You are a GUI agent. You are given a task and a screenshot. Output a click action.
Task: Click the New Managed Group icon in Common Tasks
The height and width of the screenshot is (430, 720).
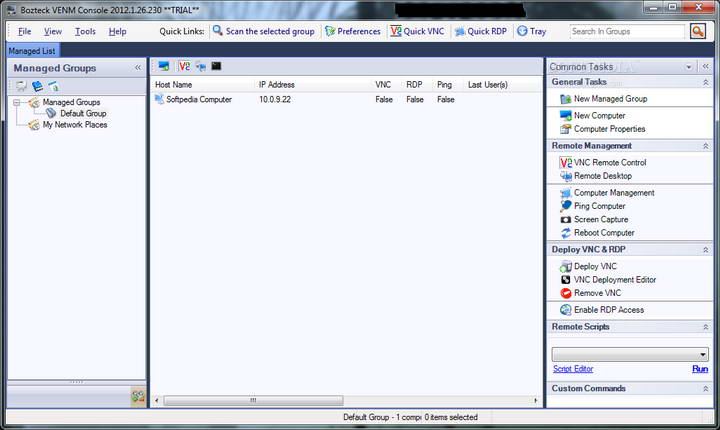click(566, 99)
